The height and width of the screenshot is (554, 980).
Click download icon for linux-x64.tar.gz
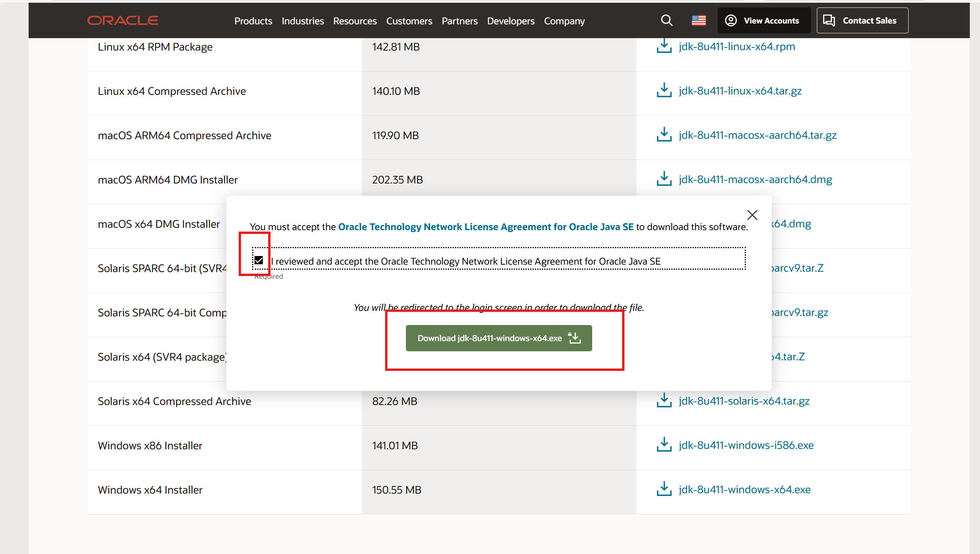[x=664, y=91]
